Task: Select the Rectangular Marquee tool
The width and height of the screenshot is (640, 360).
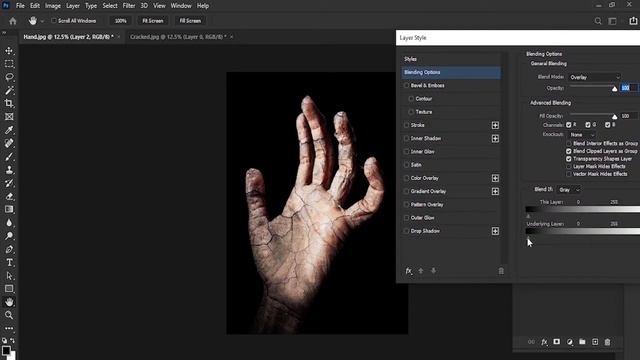Action: [9, 64]
